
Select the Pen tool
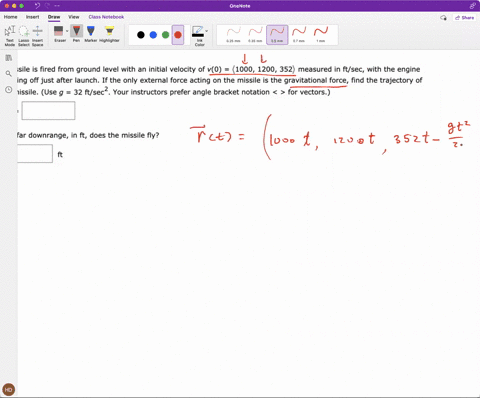tap(76, 34)
